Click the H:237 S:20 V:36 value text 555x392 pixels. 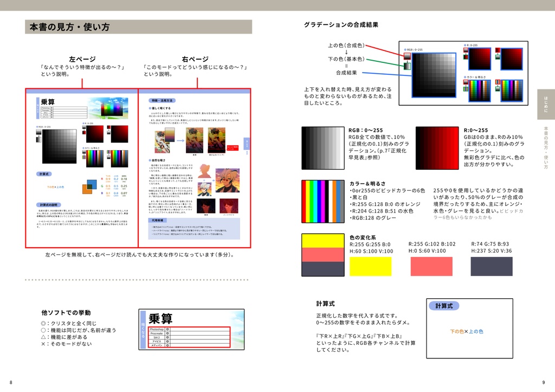pyautogui.click(x=491, y=250)
